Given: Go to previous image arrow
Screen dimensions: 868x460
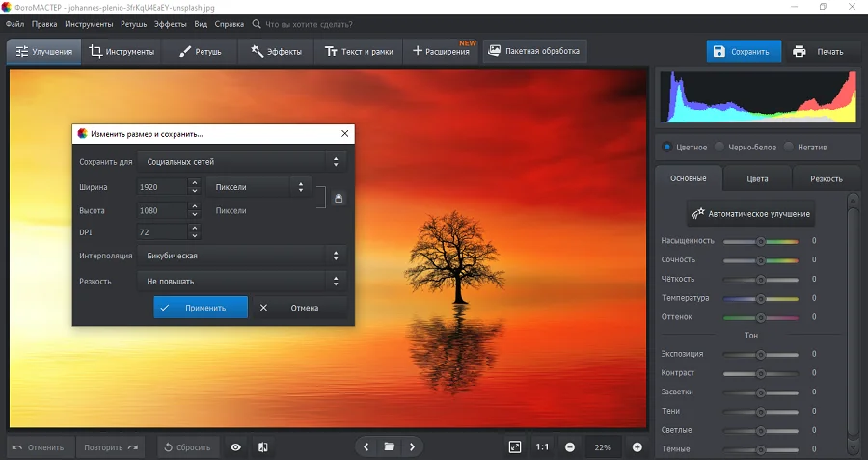Looking at the screenshot, I should click(366, 447).
